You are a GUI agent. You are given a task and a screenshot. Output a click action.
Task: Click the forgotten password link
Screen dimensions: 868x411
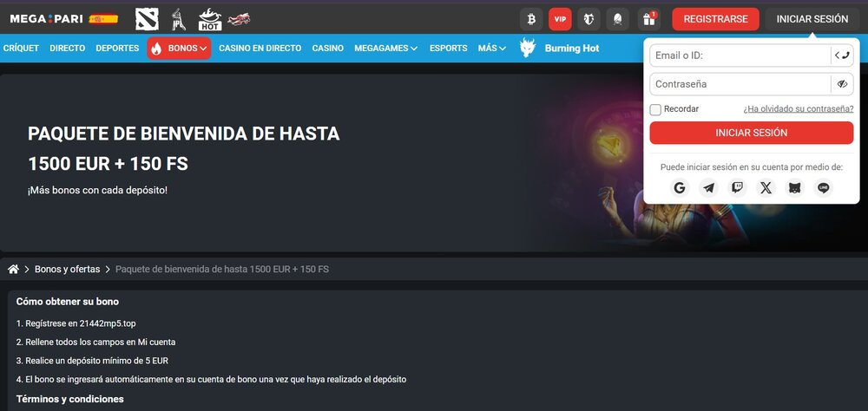799,109
